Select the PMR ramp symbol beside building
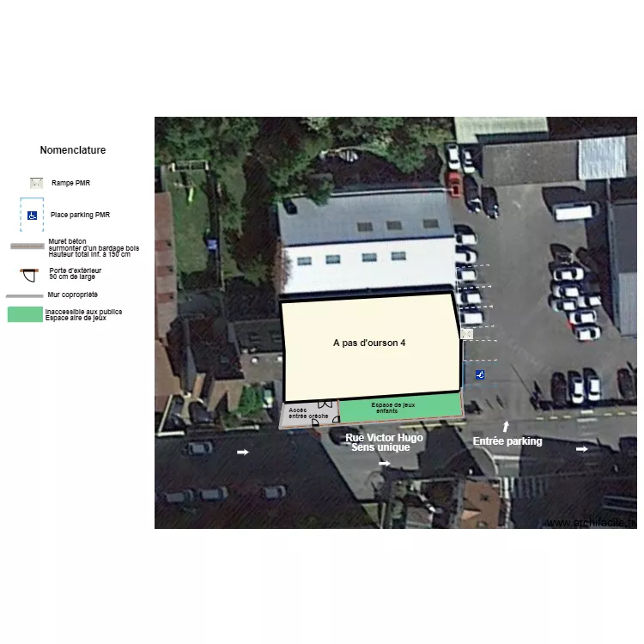Image resolution: width=644 pixels, height=644 pixels. pyautogui.click(x=466, y=333)
